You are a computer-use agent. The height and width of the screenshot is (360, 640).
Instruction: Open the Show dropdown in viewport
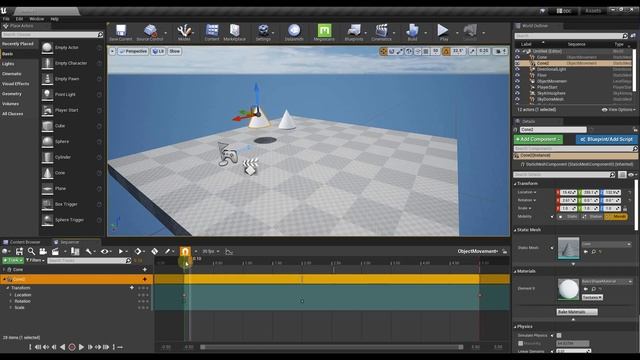click(175, 51)
